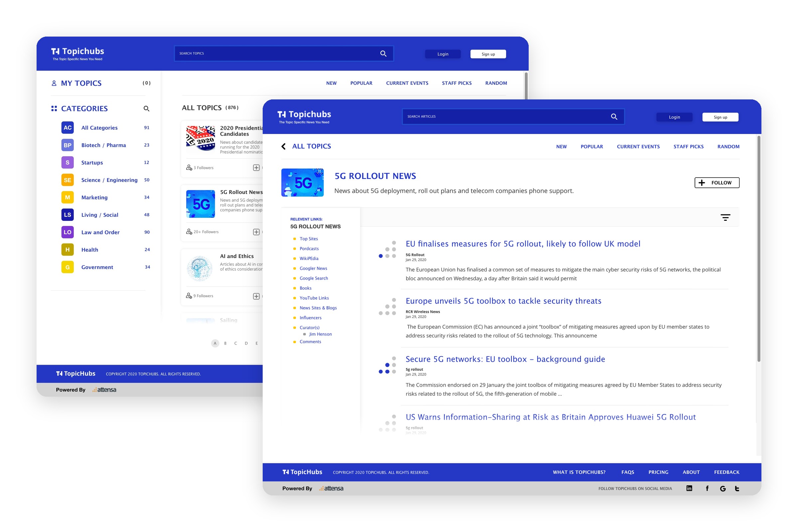Open the YouTube Links relevant link
798x532 pixels.
pos(314,298)
